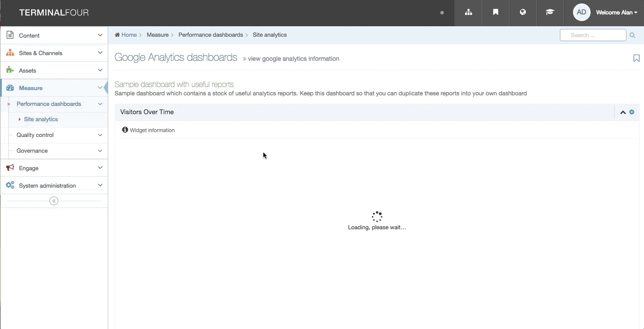Click the Home breadcrumb link
Viewport: 644px width, 329px height.
click(129, 35)
